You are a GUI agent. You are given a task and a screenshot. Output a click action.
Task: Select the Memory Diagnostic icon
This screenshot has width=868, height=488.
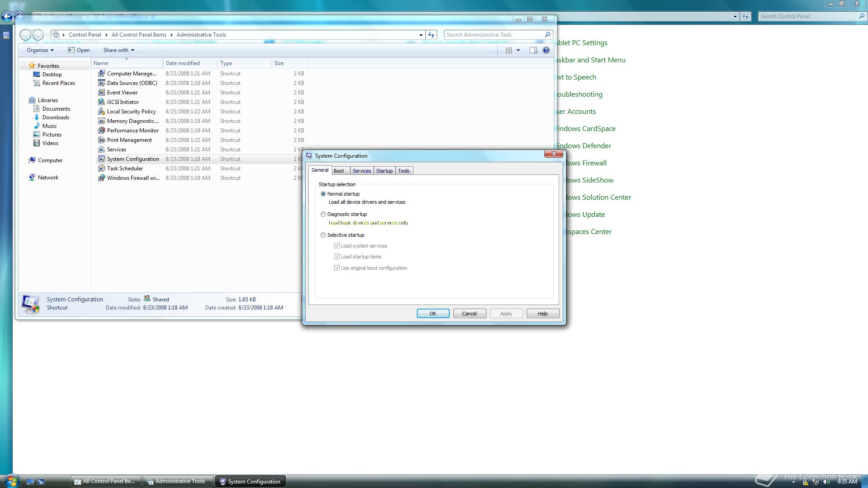pyautogui.click(x=102, y=121)
